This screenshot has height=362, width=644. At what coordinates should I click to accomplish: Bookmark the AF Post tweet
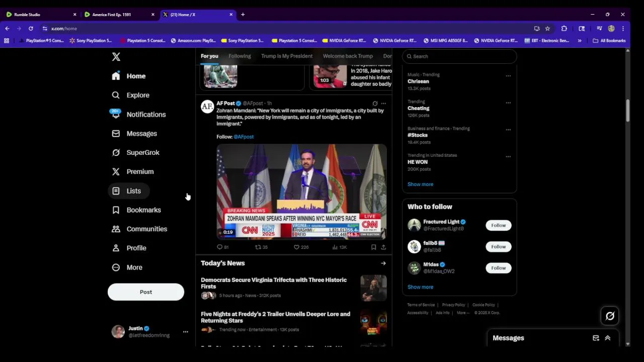tap(373, 247)
